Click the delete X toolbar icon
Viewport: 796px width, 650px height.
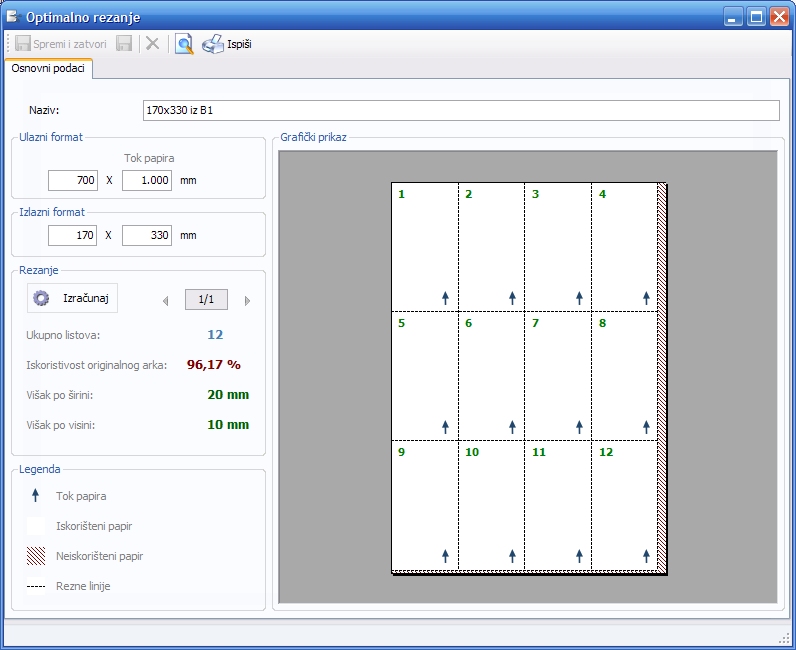[152, 44]
